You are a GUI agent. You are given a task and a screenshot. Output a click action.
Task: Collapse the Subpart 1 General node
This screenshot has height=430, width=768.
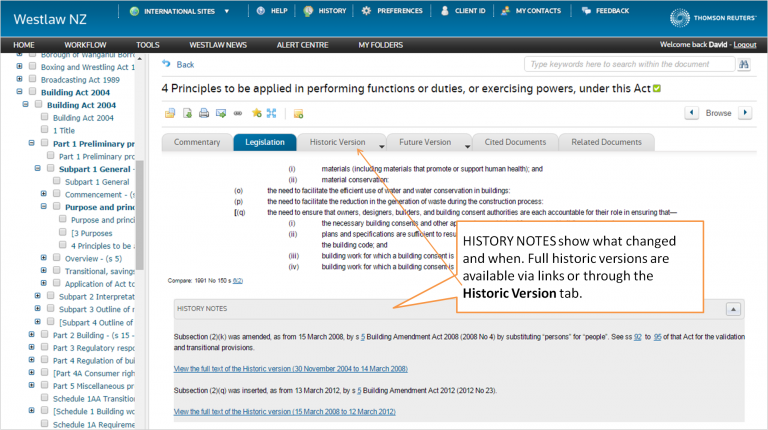click(37, 168)
